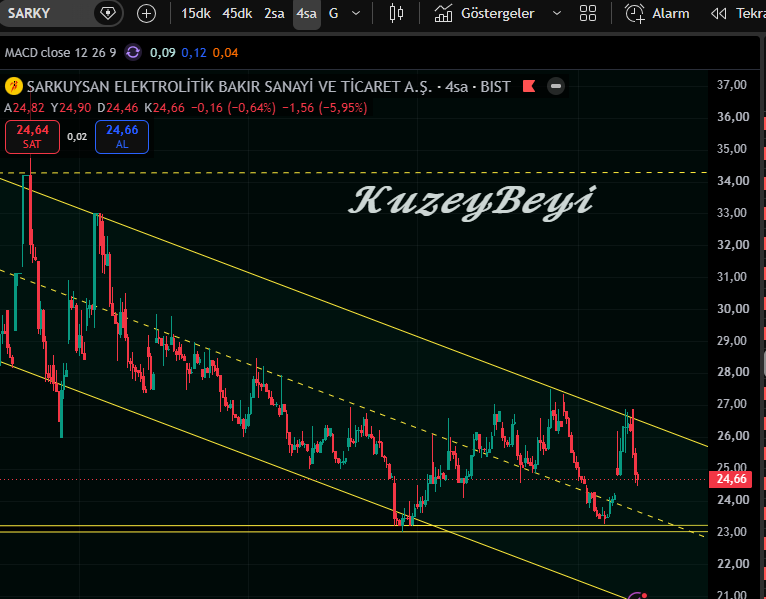This screenshot has width=766, height=599.
Task: Click the K24,66 close value
Action: point(164,108)
